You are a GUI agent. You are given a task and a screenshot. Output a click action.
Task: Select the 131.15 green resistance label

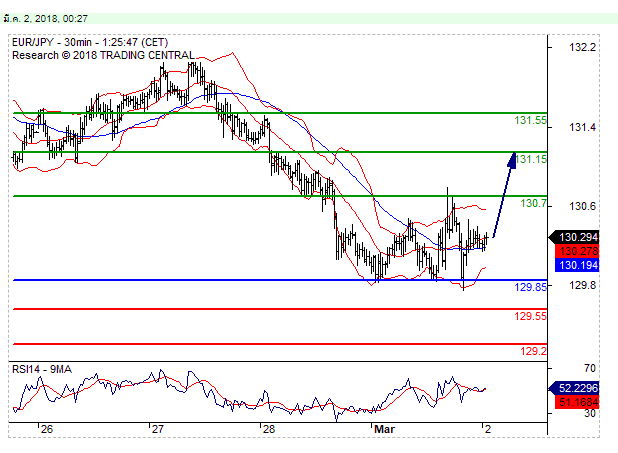(x=531, y=159)
